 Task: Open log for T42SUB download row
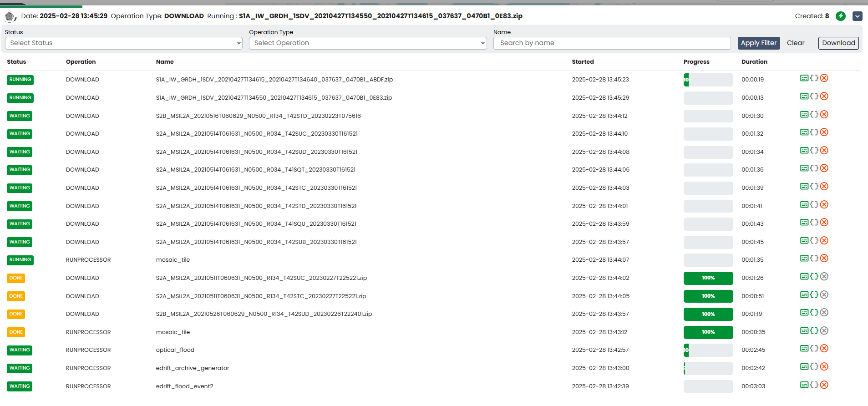(804, 241)
